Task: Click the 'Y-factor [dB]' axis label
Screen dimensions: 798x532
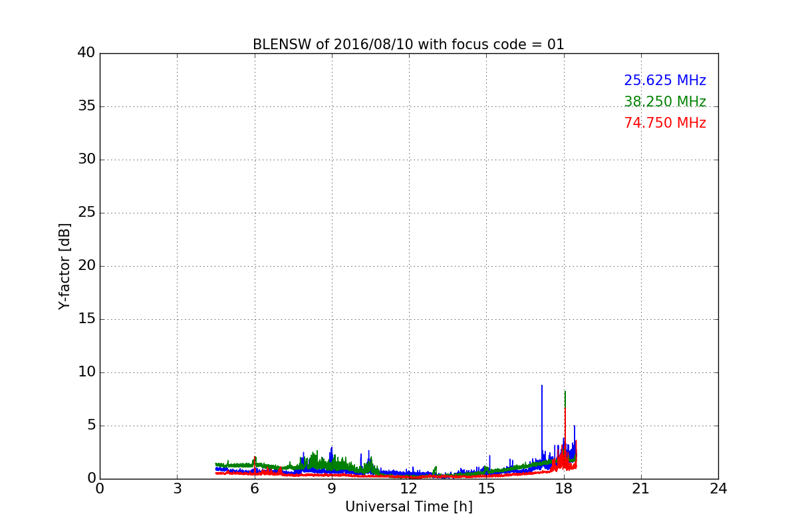Action: (x=65, y=266)
